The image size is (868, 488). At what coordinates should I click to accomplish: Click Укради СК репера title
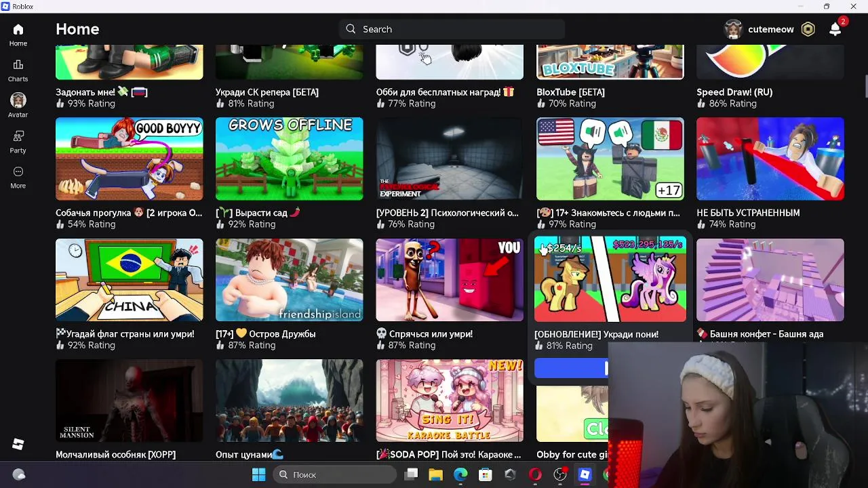click(x=267, y=92)
